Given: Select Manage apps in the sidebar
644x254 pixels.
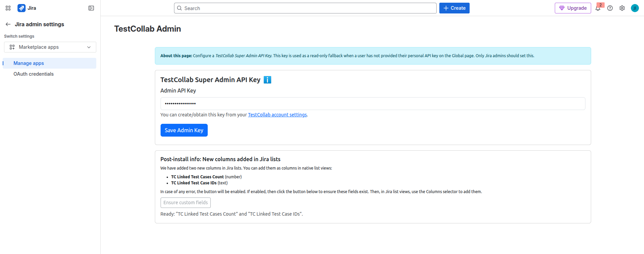Looking at the screenshot, I should pyautogui.click(x=49, y=63).
